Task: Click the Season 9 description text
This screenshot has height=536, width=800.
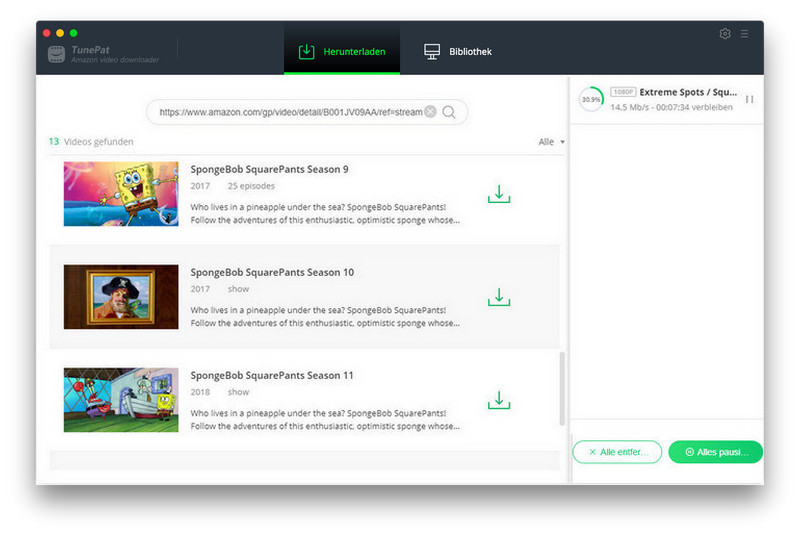Action: [325, 214]
